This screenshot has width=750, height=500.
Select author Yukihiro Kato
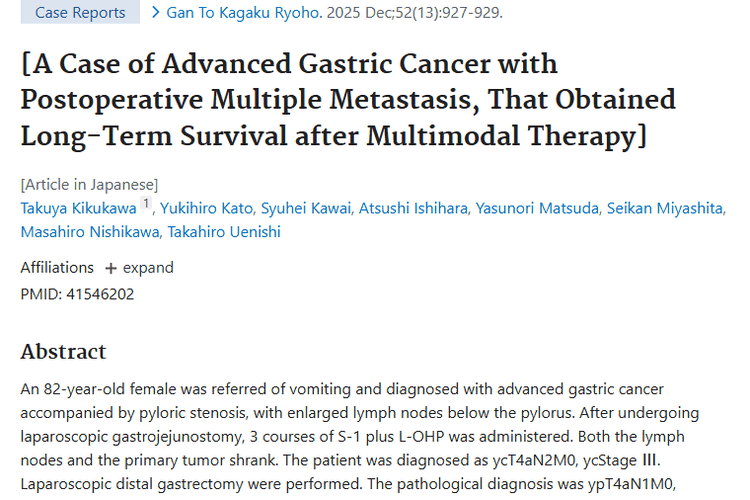point(207,207)
